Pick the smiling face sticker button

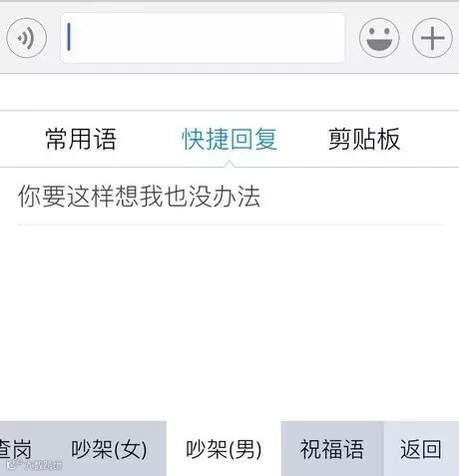pyautogui.click(x=379, y=38)
